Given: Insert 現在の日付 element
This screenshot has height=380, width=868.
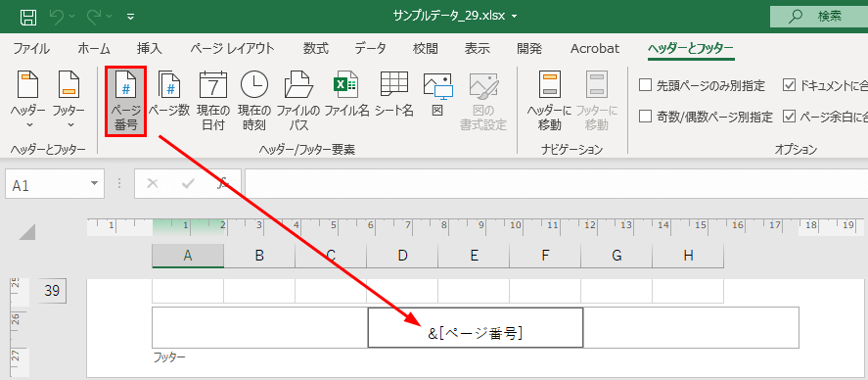Looking at the screenshot, I should tap(213, 101).
